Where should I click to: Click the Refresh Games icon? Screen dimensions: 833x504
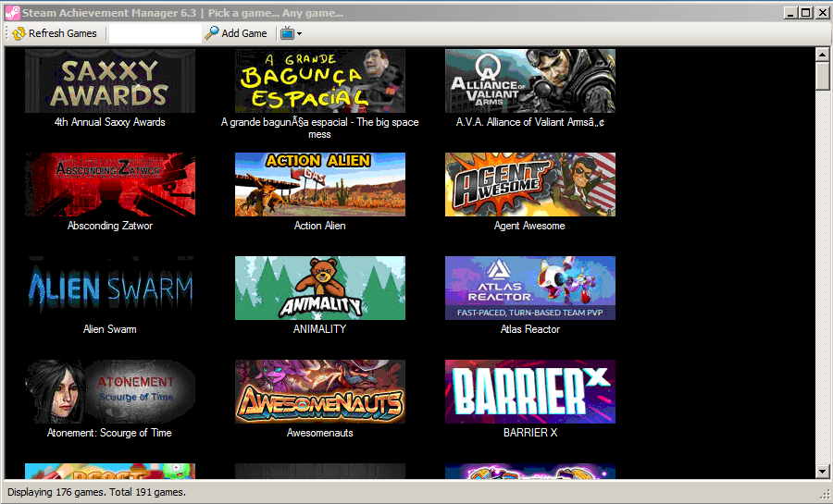pyautogui.click(x=19, y=33)
